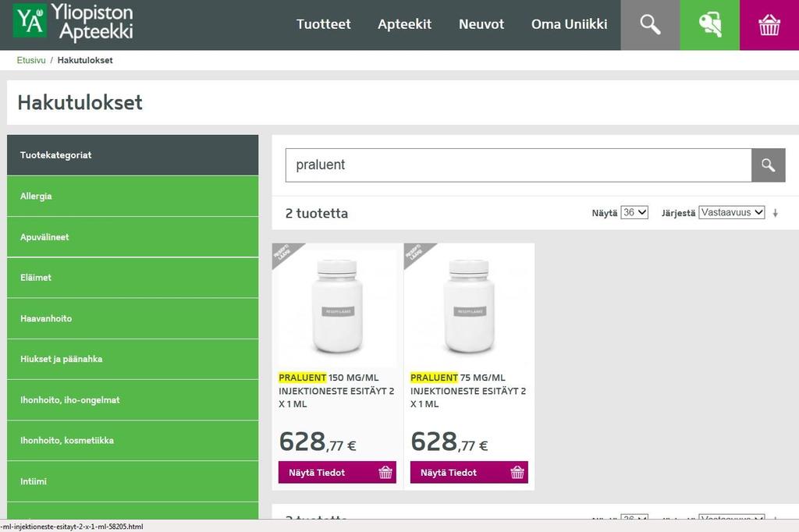Click the 628,77 € price of Praluent 75 MG/ML

[x=449, y=442]
